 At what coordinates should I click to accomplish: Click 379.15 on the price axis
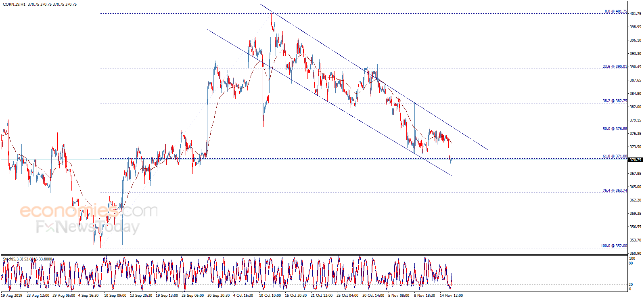click(x=635, y=120)
